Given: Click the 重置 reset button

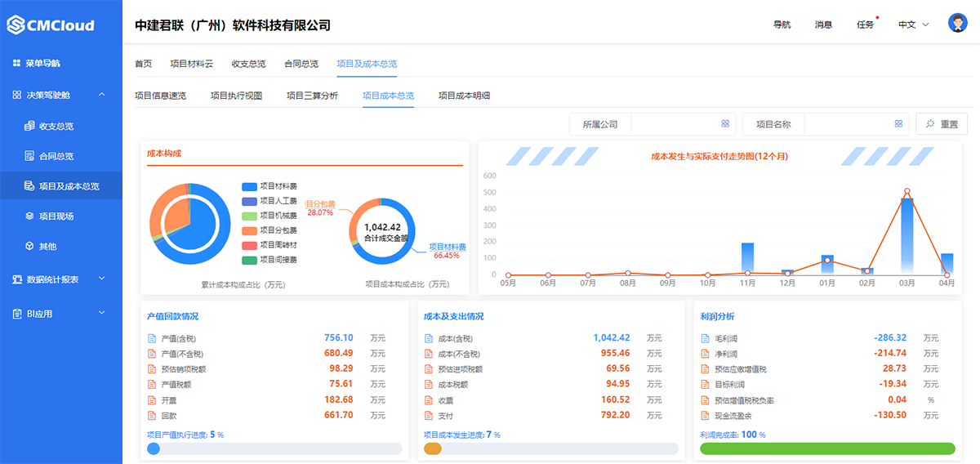Looking at the screenshot, I should 942,124.
